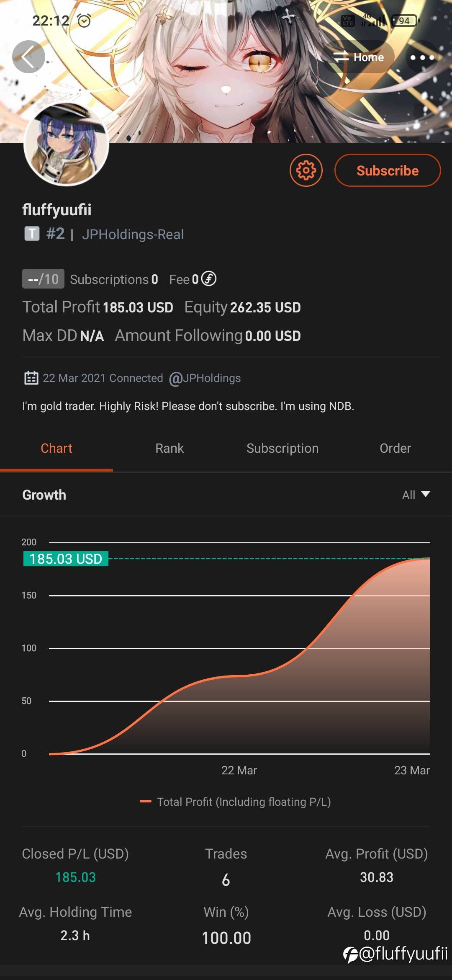Screen dimensions: 452x980
Task: Tap the alarm clock status bar icon
Action: coord(84,21)
